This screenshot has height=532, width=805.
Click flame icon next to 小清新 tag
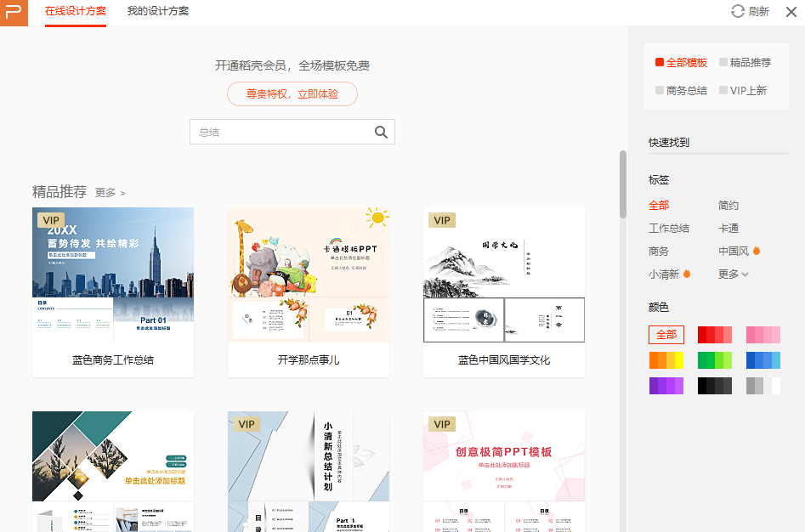click(687, 274)
